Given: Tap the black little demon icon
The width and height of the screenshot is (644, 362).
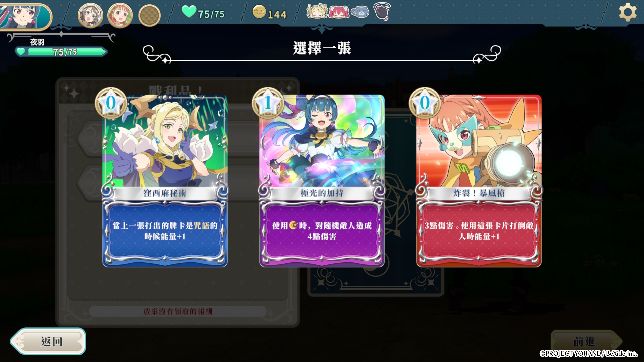Looking at the screenshot, I should tap(382, 11).
